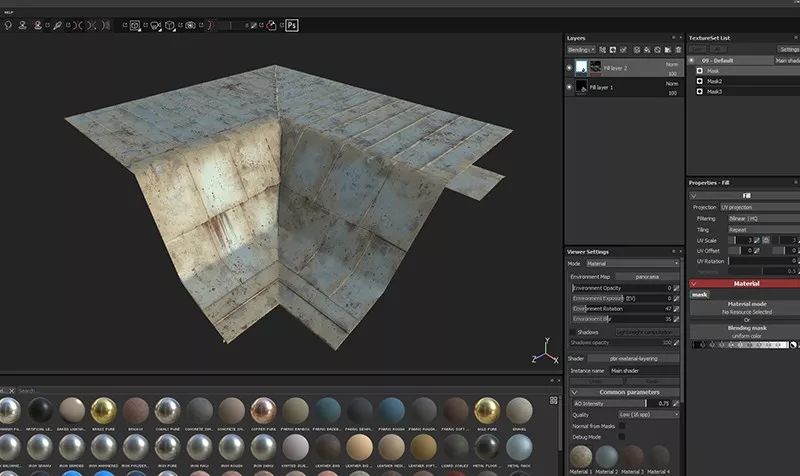Screen dimensions: 800x476
Task: Click the add folder icon in Layers
Action: (x=667, y=49)
